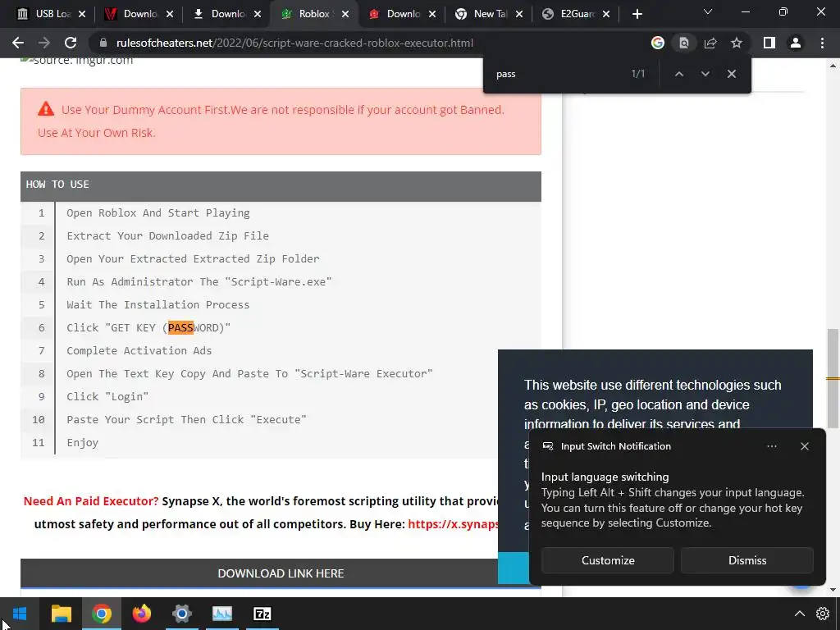Share this page via the share icon
840x630 pixels.
coord(710,43)
